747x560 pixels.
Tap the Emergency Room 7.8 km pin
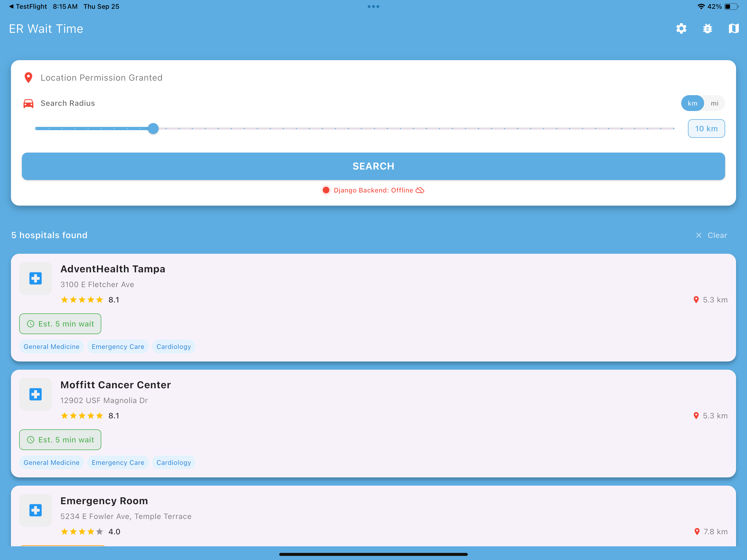(697, 532)
